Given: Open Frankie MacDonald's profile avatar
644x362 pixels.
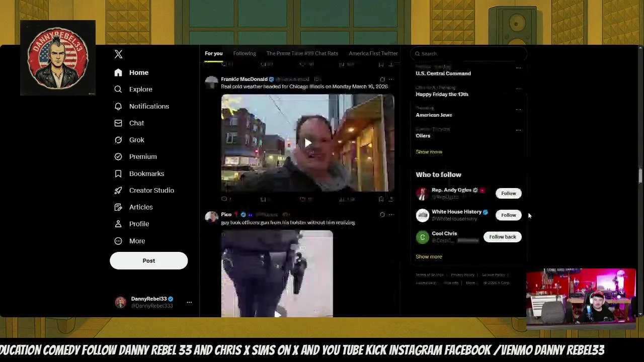Looking at the screenshot, I should coord(211,82).
